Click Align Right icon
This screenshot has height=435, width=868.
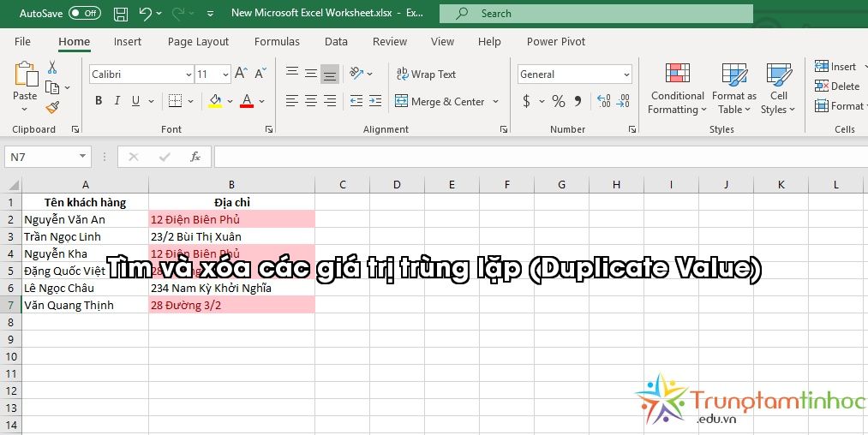click(330, 101)
